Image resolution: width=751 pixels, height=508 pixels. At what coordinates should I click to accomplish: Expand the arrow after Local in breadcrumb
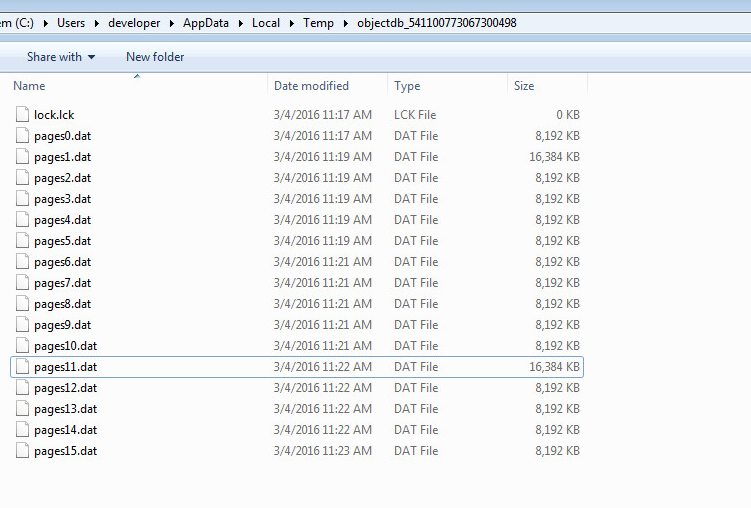[x=291, y=23]
